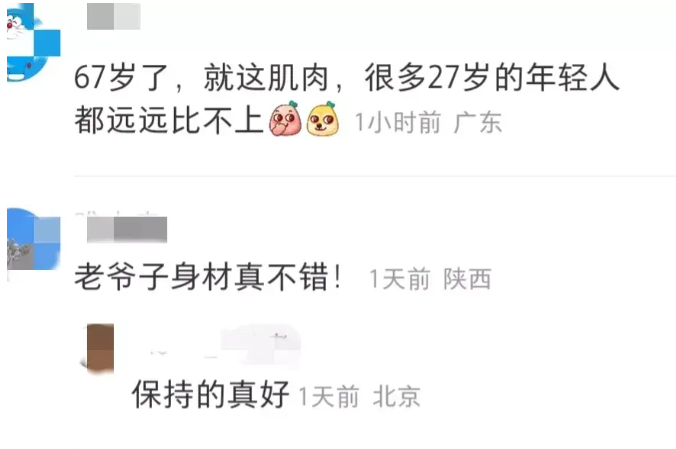Select the comment 老爷子身材真不错!
The width and height of the screenshot is (676, 449).
point(209,276)
